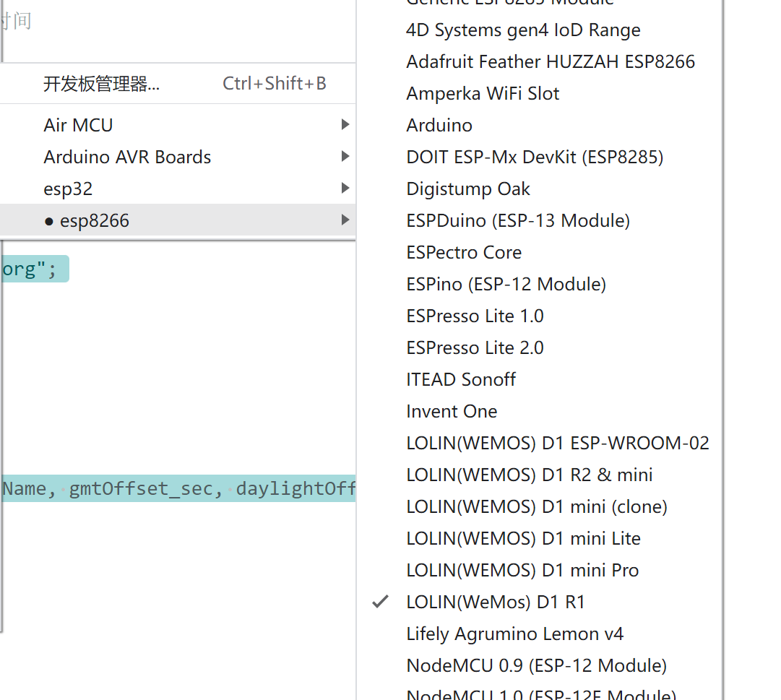The width and height of the screenshot is (781, 700).
Task: Choose the Amperka WiFi Slot board
Action: (x=540, y=94)
